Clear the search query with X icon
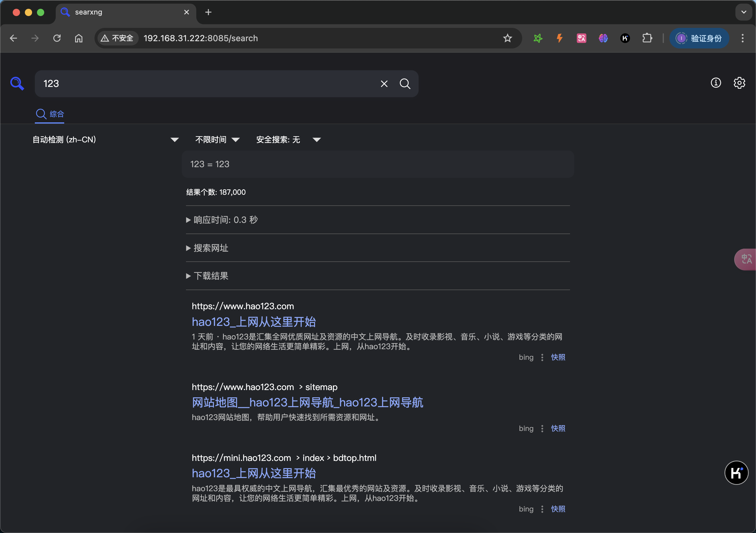The image size is (756, 533). [384, 84]
